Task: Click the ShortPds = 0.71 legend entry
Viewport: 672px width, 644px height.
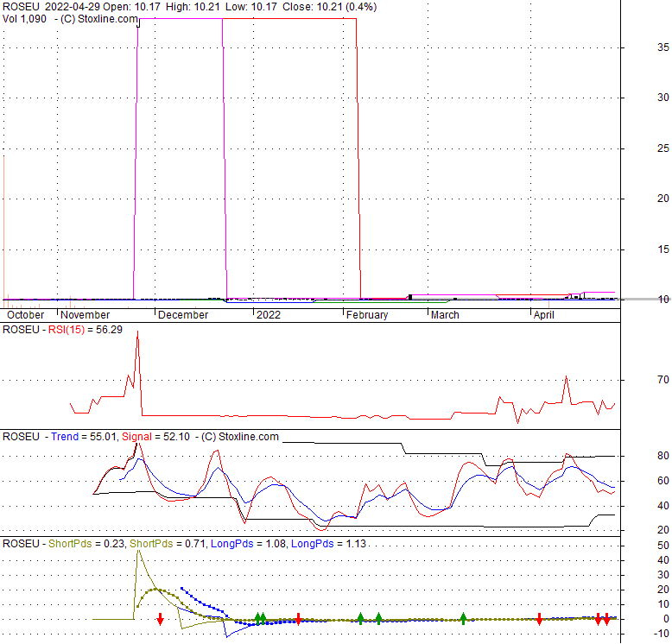Action: tap(168, 544)
